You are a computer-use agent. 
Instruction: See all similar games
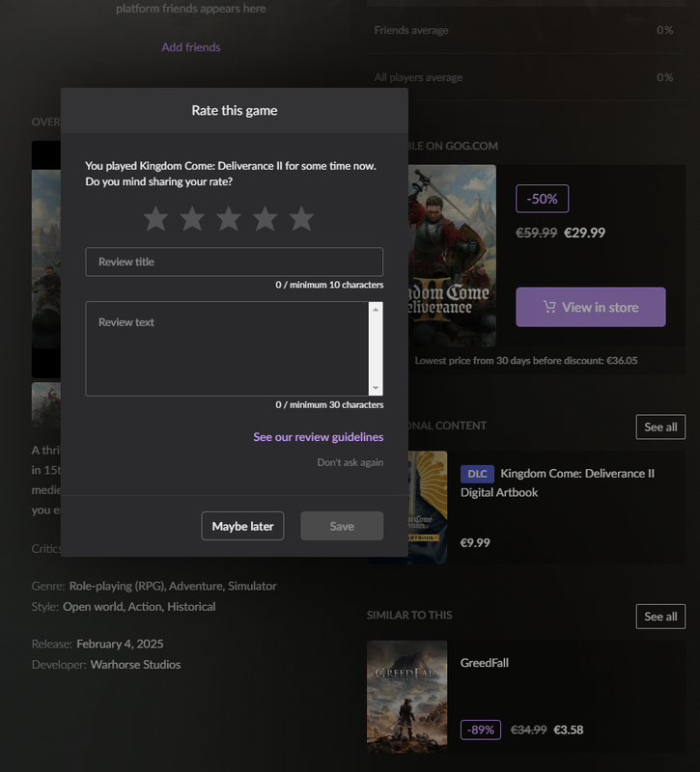(660, 617)
